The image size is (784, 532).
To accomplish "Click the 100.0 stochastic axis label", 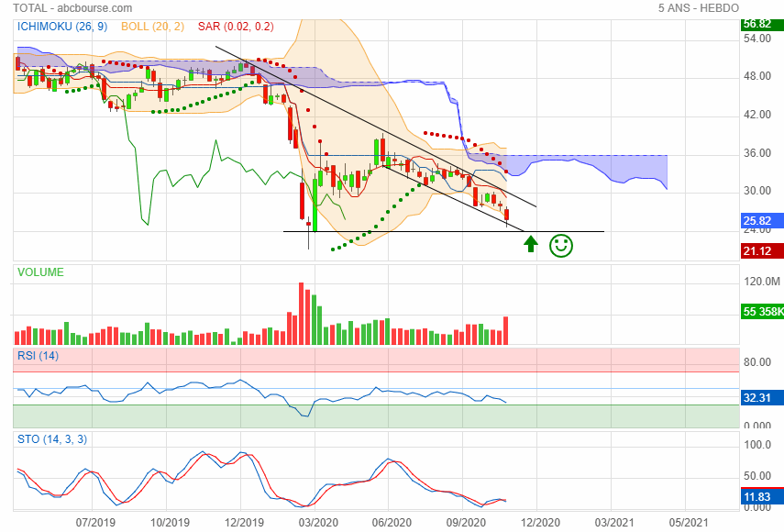I will coord(757,445).
